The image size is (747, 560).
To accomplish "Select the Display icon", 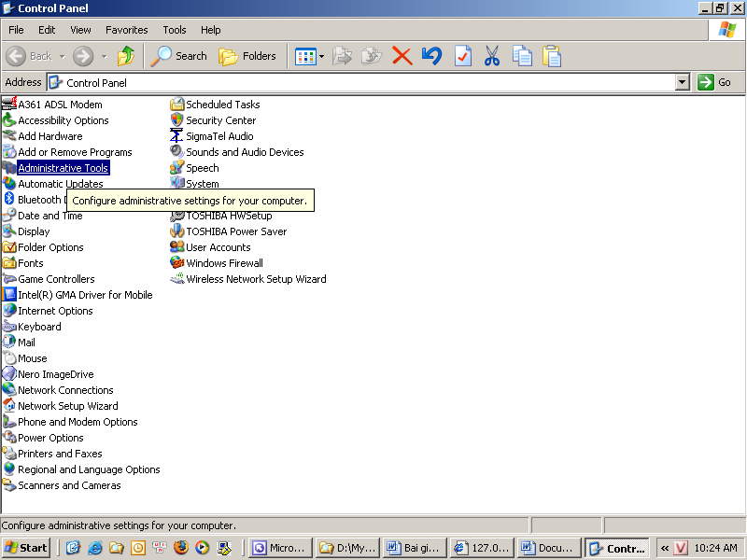I will [x=9, y=231].
